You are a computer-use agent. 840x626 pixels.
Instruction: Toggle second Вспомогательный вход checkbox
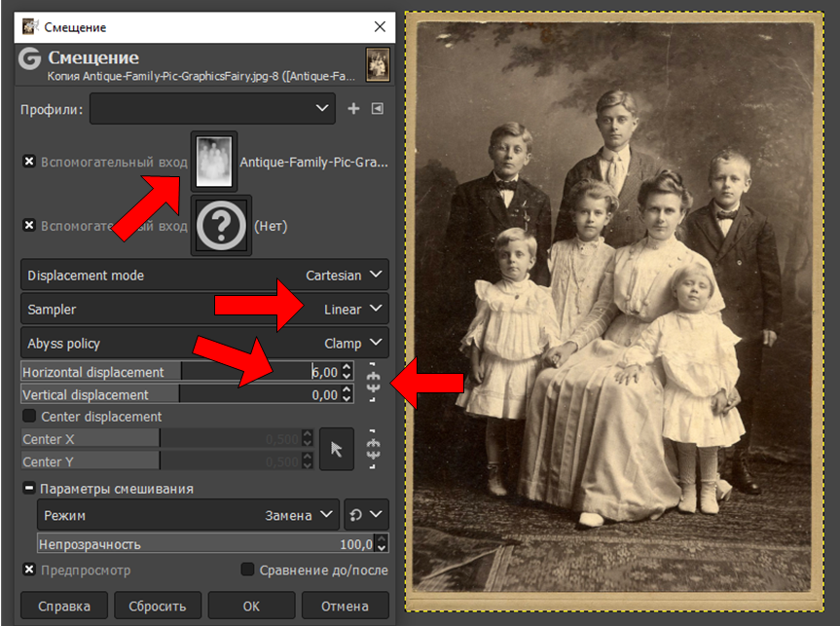point(29,225)
